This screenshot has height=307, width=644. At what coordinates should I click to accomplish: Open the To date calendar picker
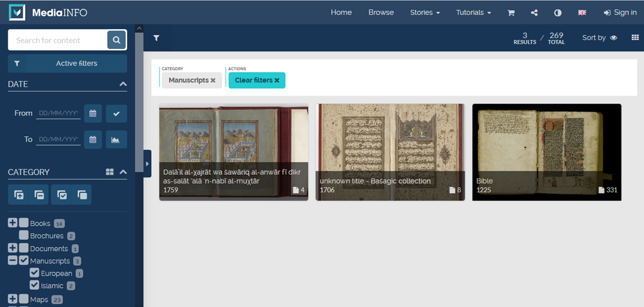click(93, 139)
